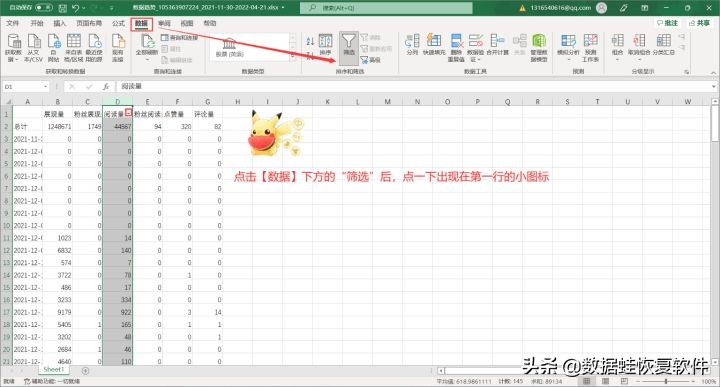Switch to Normal view in the status bar
The image size is (720, 387).
[587, 381]
